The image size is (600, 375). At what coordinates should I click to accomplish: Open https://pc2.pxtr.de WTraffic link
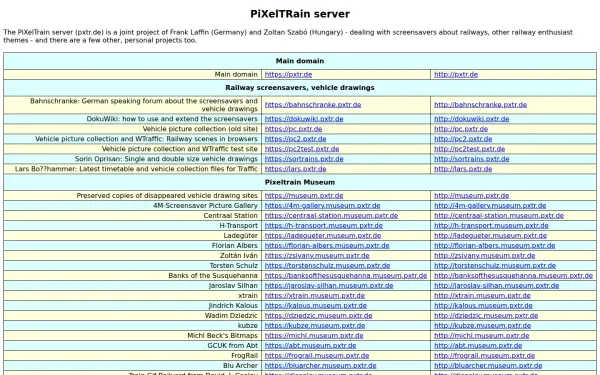[295, 139]
